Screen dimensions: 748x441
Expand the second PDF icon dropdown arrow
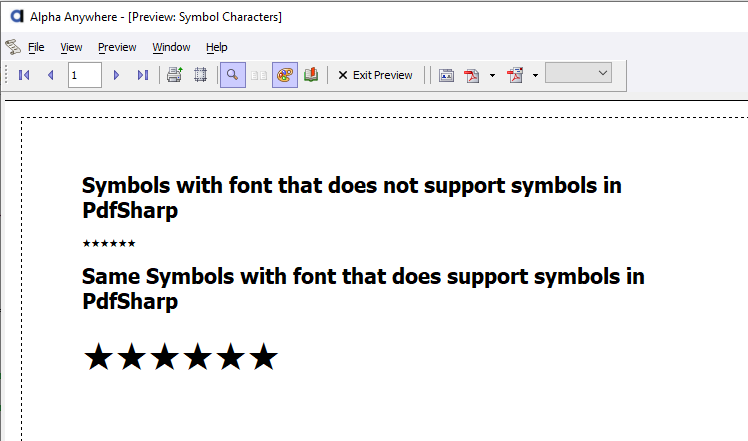point(535,75)
